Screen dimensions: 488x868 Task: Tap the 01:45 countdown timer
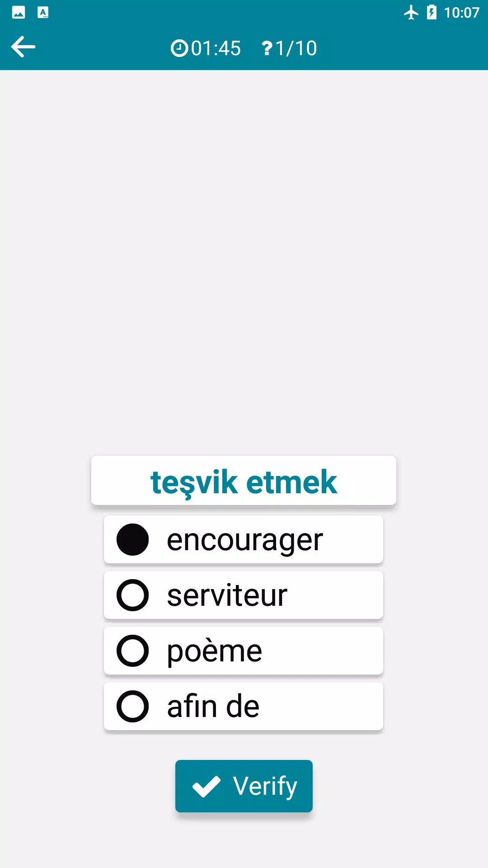pyautogui.click(x=216, y=48)
